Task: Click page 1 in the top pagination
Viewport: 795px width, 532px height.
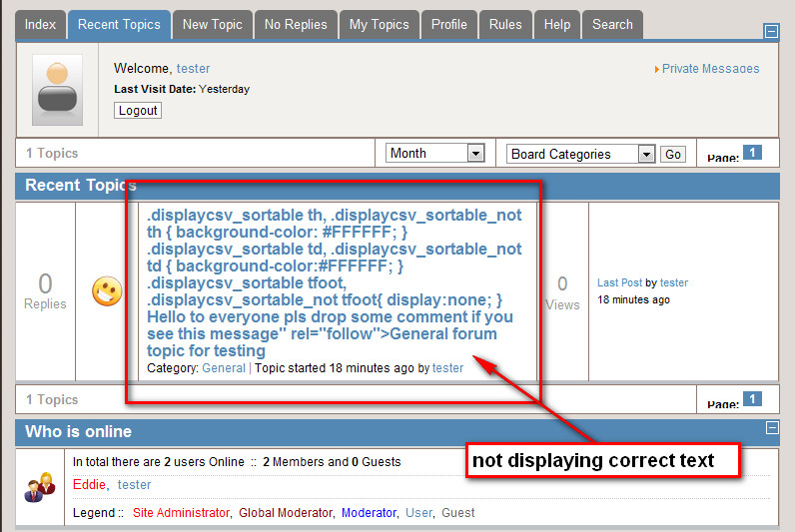Action: (x=752, y=153)
